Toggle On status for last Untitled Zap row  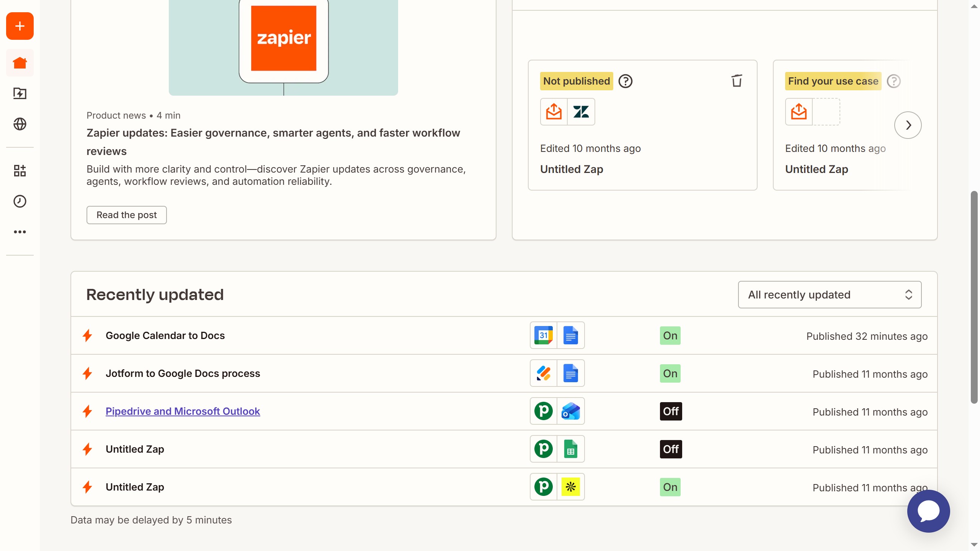click(670, 487)
